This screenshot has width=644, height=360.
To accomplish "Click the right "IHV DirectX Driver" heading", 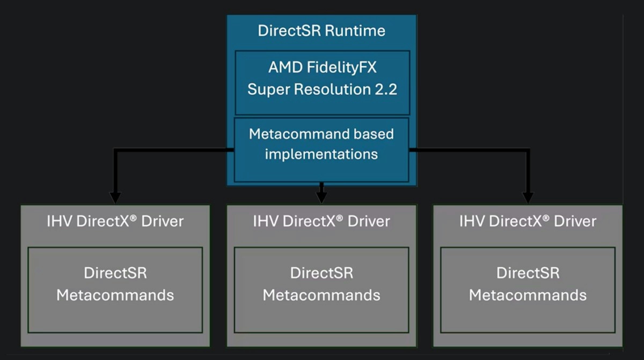I will [528, 221].
